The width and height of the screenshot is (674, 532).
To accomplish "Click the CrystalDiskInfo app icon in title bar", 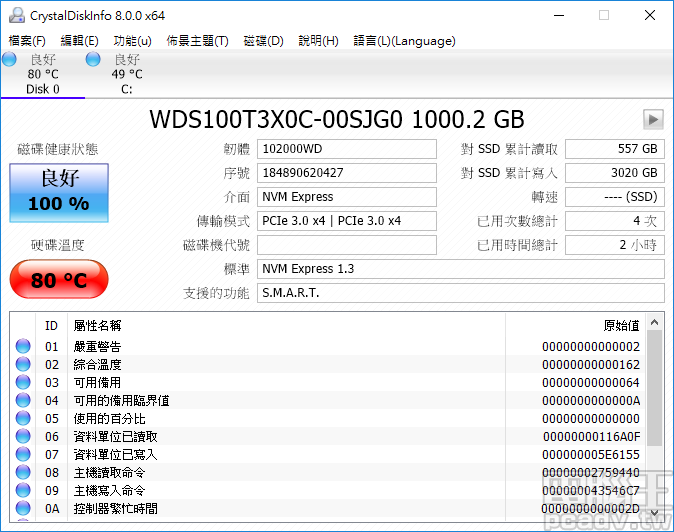I will 17,15.
